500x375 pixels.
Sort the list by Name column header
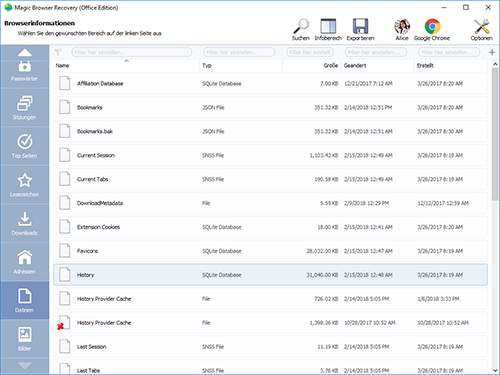[126, 65]
